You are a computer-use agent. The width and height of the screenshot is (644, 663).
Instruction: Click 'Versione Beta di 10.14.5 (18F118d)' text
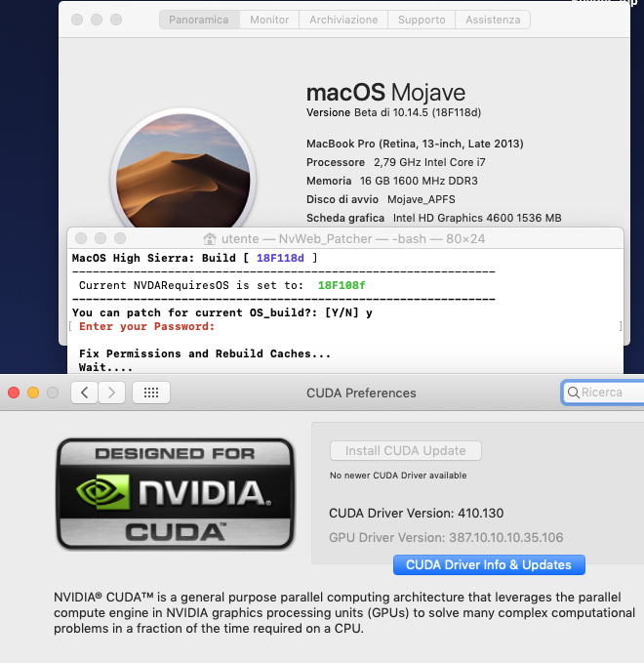pos(393,112)
